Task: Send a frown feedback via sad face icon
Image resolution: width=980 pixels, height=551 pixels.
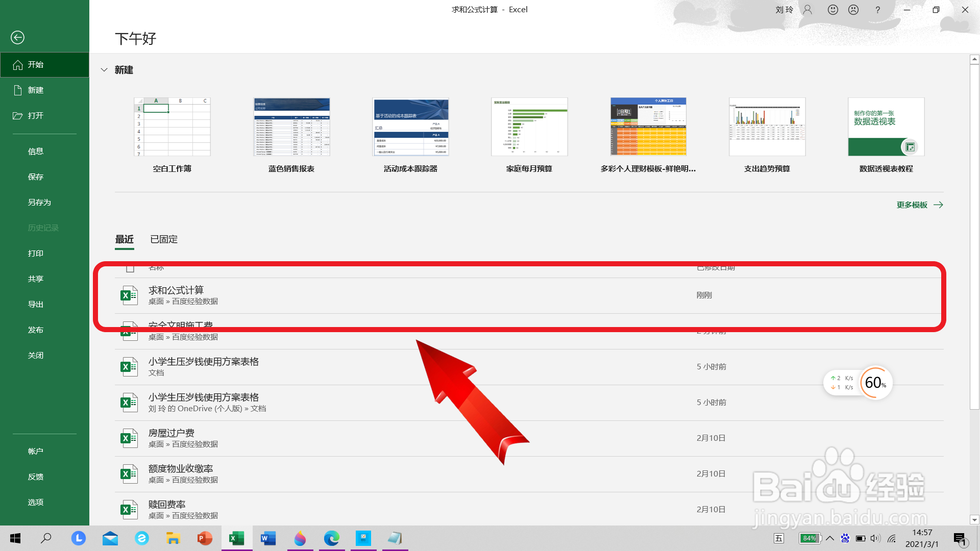Action: click(853, 10)
